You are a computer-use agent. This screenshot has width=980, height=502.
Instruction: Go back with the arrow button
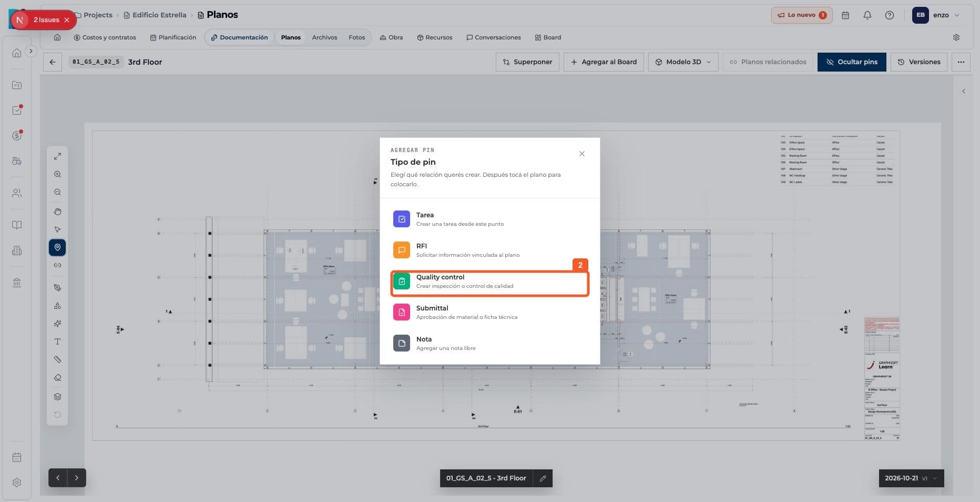coord(53,62)
